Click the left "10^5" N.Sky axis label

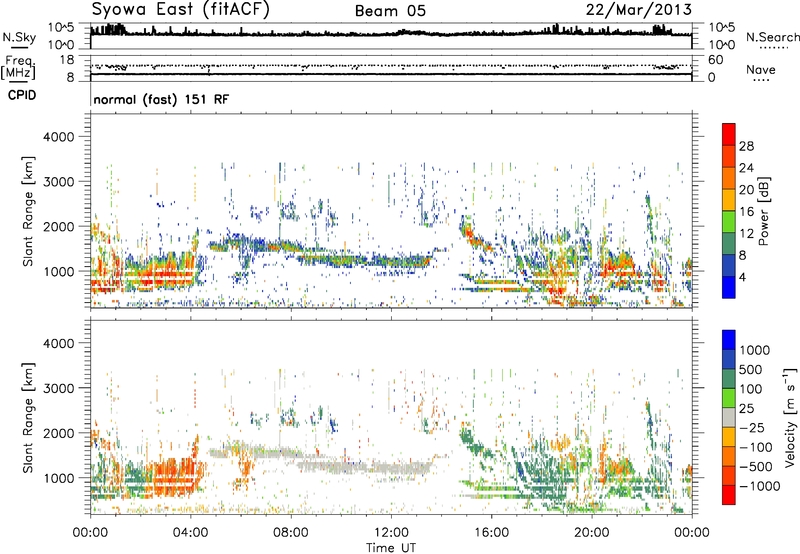tap(62, 27)
